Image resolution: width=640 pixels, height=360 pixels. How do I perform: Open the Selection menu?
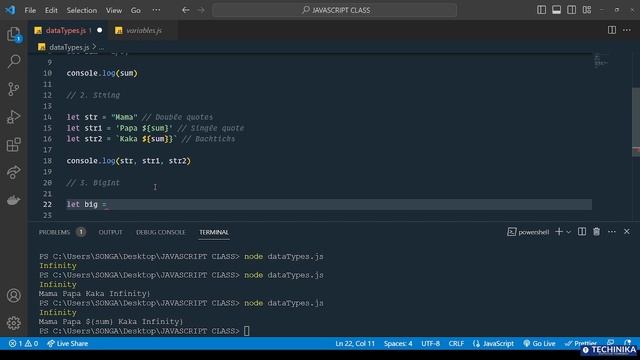coord(82,10)
